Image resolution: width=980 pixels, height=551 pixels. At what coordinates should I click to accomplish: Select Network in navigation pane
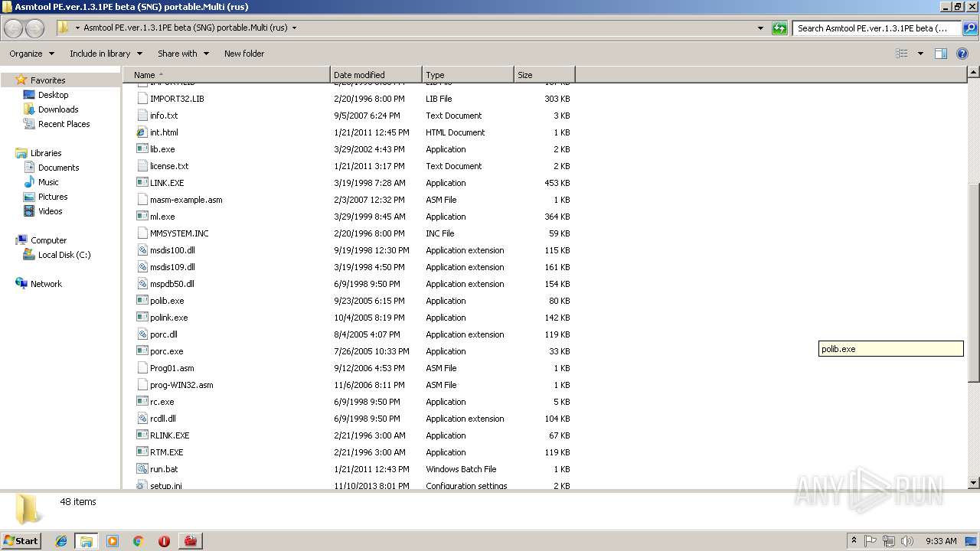(x=46, y=284)
